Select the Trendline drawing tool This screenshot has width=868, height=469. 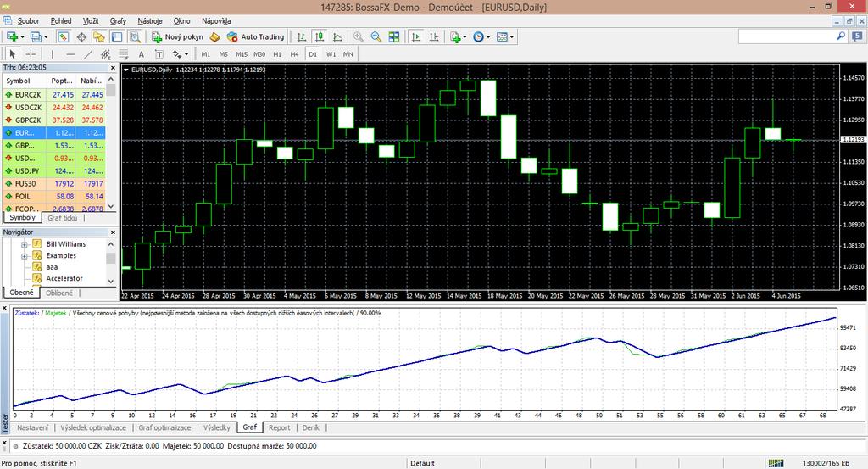[88, 53]
